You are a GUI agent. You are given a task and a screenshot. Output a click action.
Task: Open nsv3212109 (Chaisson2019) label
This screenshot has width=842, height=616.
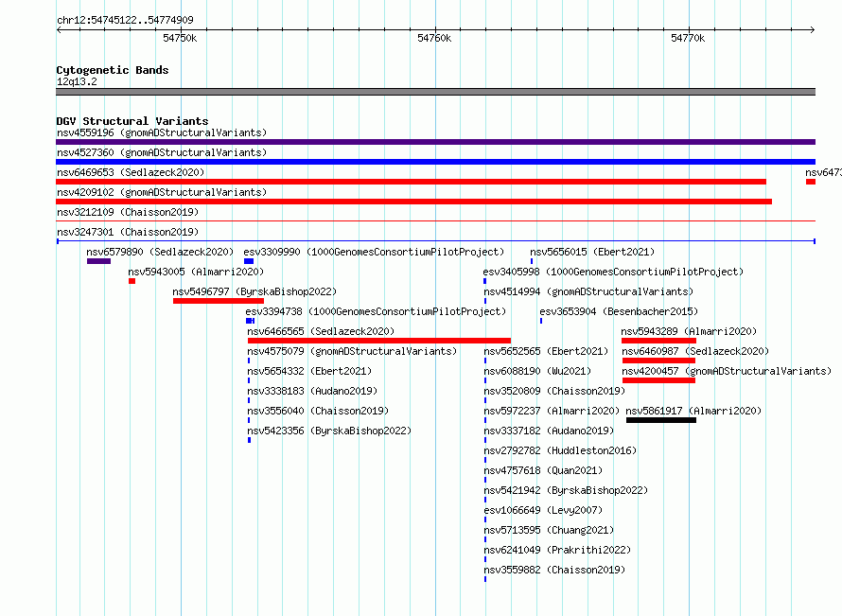pyautogui.click(x=128, y=212)
